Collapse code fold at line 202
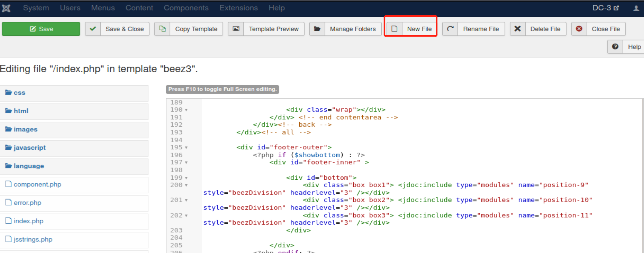The height and width of the screenshot is (253, 644). (186, 216)
